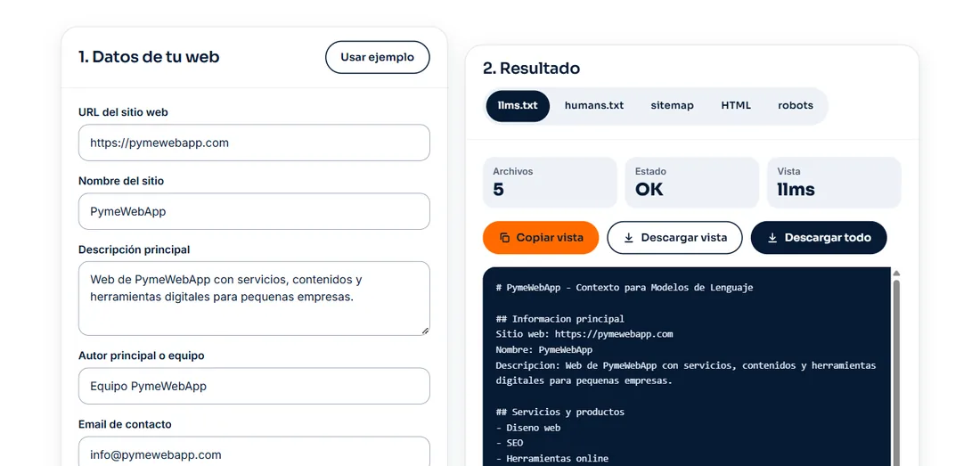Click the 'Email de contacto' label
This screenshot has height=466, width=980.
coord(125,424)
